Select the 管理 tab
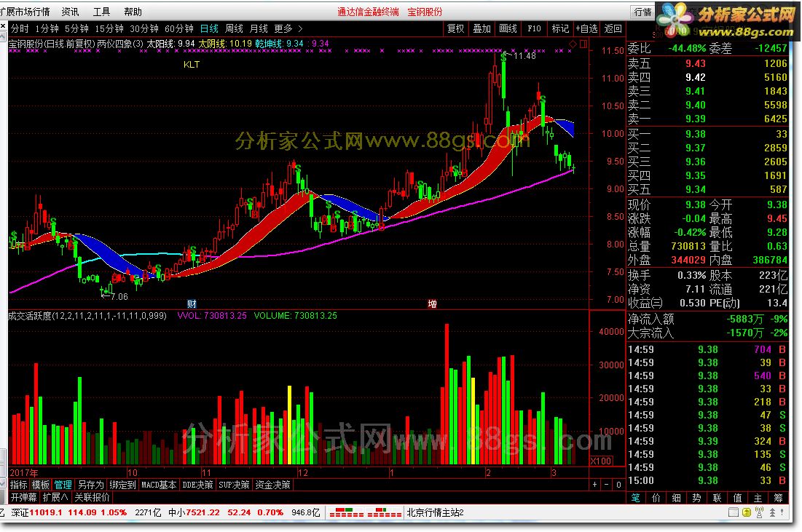This screenshot has width=802, height=532. coord(63,485)
